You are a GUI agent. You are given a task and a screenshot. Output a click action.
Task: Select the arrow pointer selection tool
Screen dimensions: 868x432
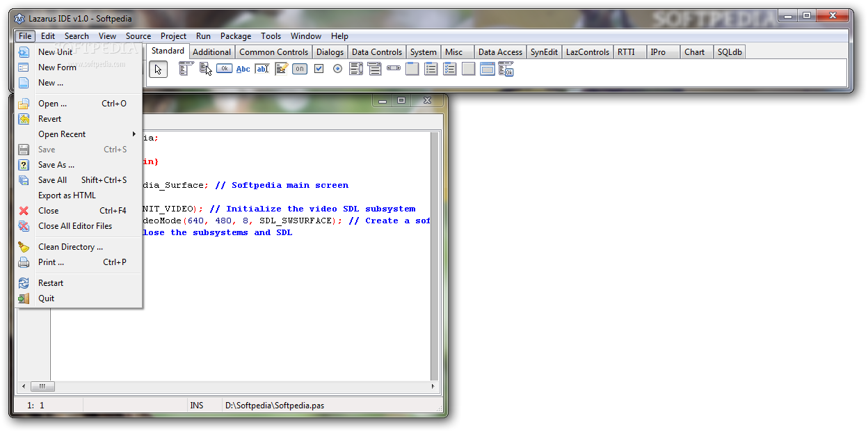[158, 69]
